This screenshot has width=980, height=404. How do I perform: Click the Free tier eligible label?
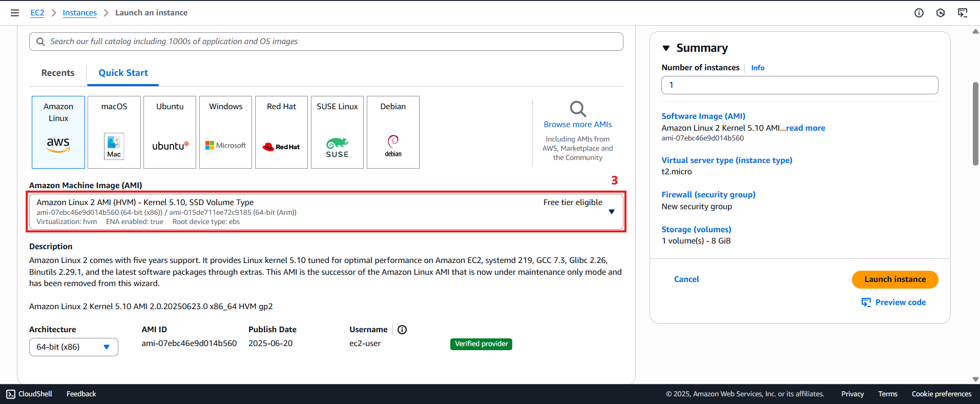pyautogui.click(x=573, y=203)
